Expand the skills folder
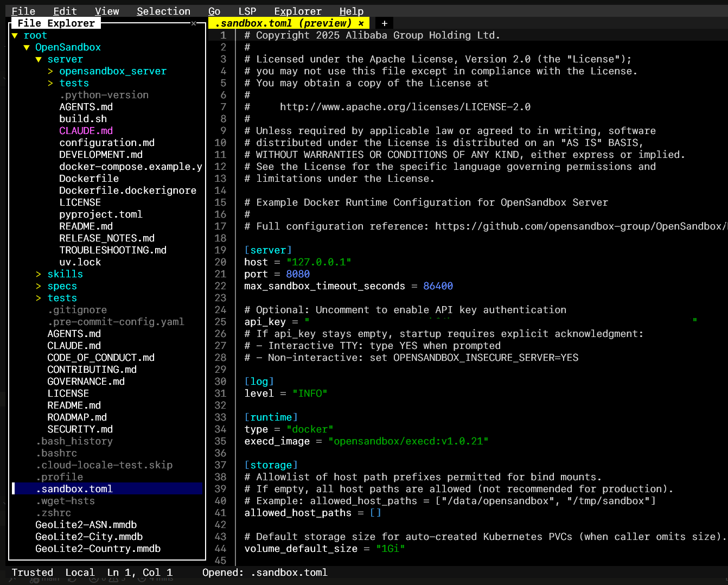This screenshot has height=585, width=728. pyautogui.click(x=39, y=274)
